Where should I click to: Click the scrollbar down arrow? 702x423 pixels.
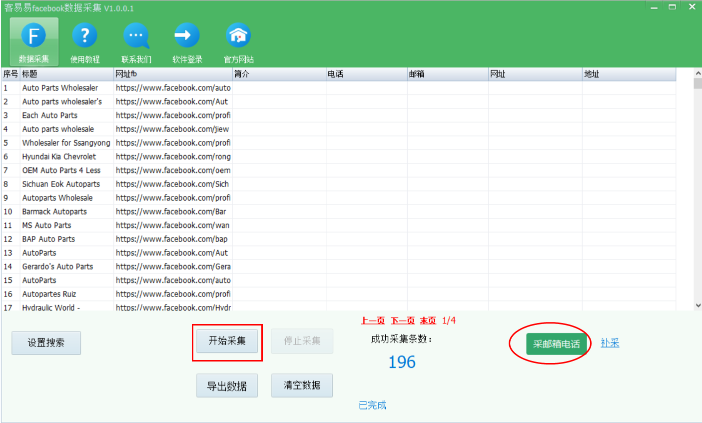pyautogui.click(x=698, y=305)
